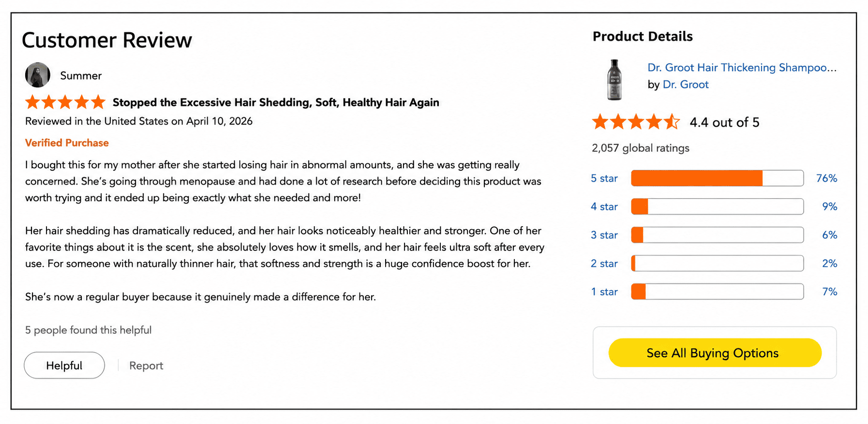
Task: Click the 4 star histogram bar
Action: point(718,207)
